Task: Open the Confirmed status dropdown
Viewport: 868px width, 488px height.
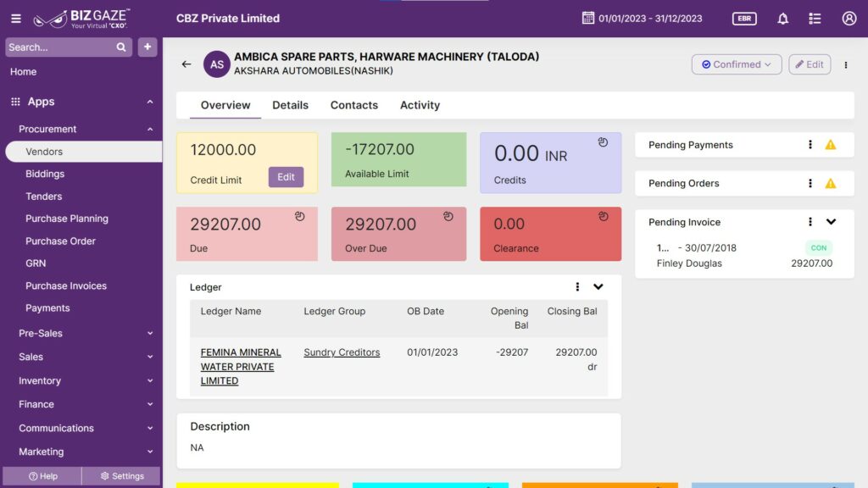Action: (737, 64)
